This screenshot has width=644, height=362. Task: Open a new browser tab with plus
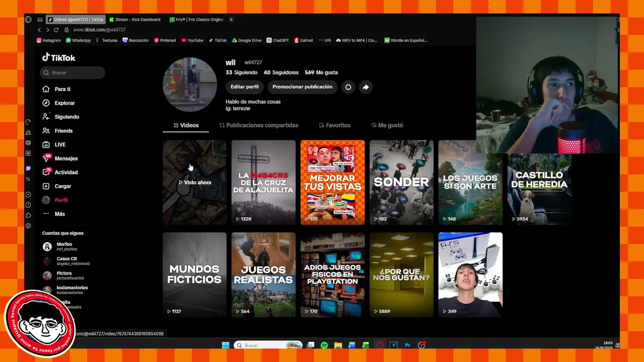click(x=231, y=20)
